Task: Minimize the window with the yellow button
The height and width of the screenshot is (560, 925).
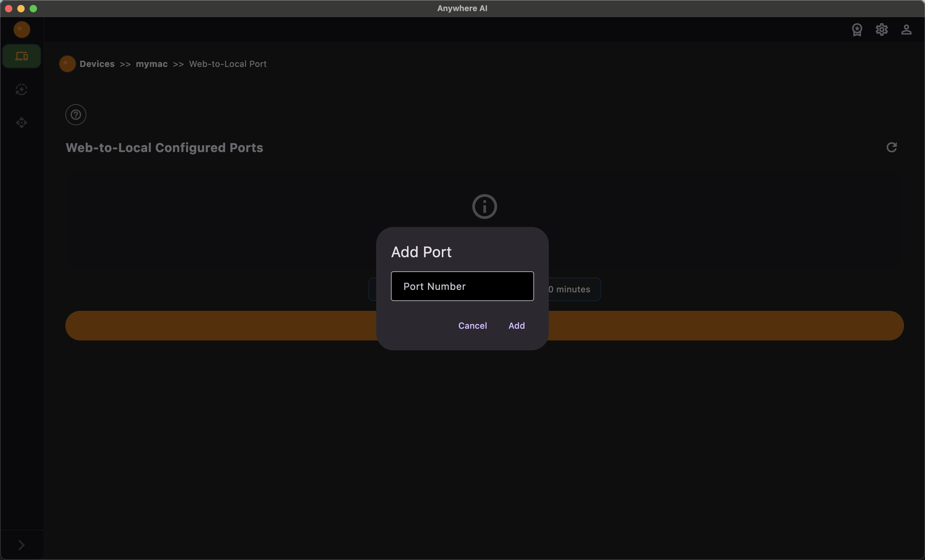Action: coord(21,8)
